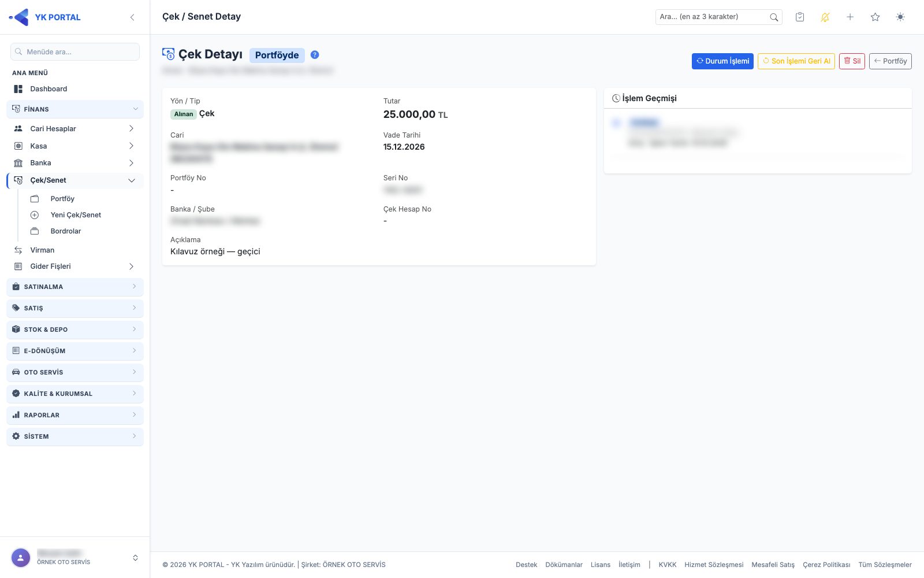Click the YK PORTAL logo
The image size is (924, 578).
point(45,17)
